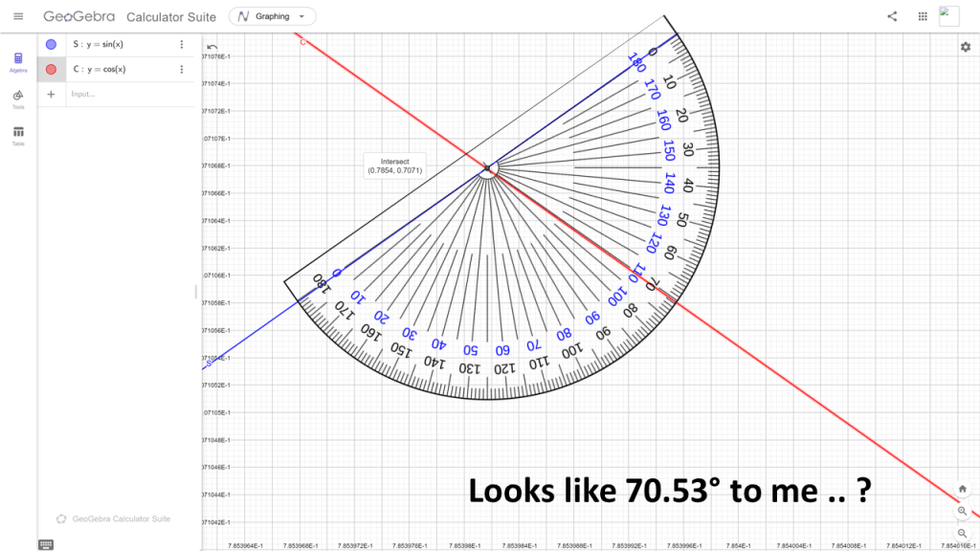Click the zoom out magnifier
Screen dimensions: 980x551
click(962, 532)
